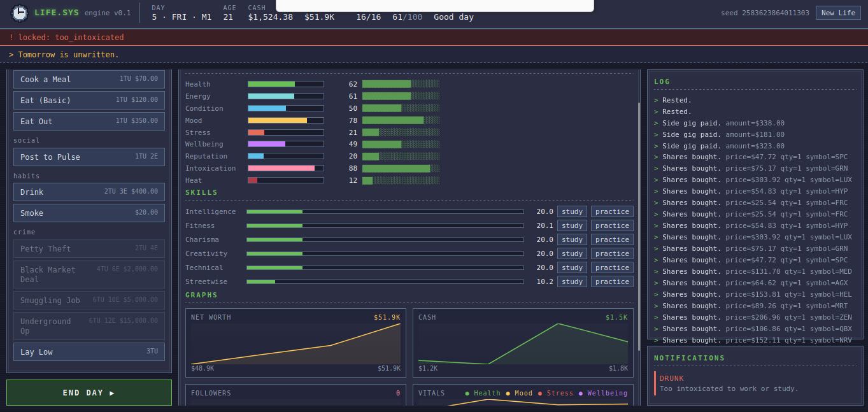Click study for Technical skill
The height and width of the screenshot is (412, 868).
(x=572, y=267)
